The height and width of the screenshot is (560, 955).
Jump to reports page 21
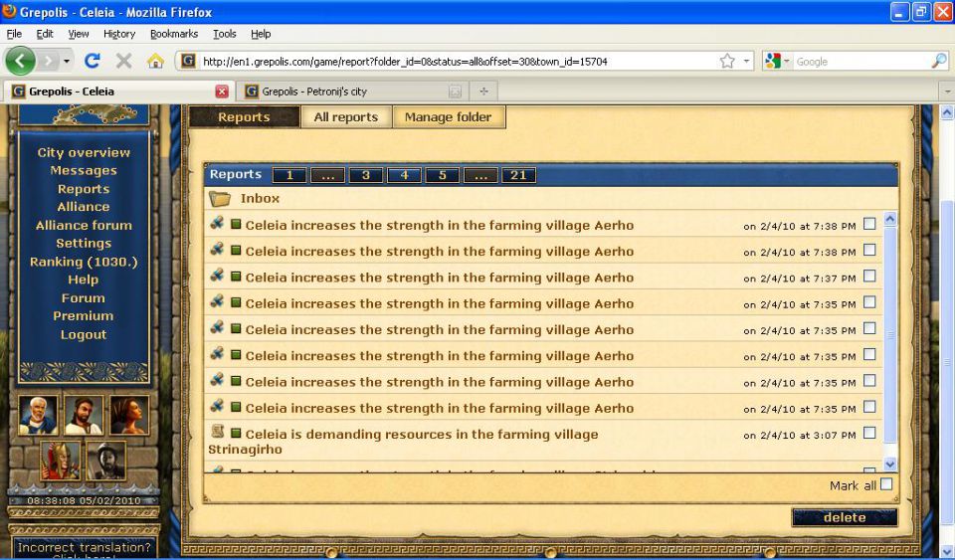click(518, 175)
